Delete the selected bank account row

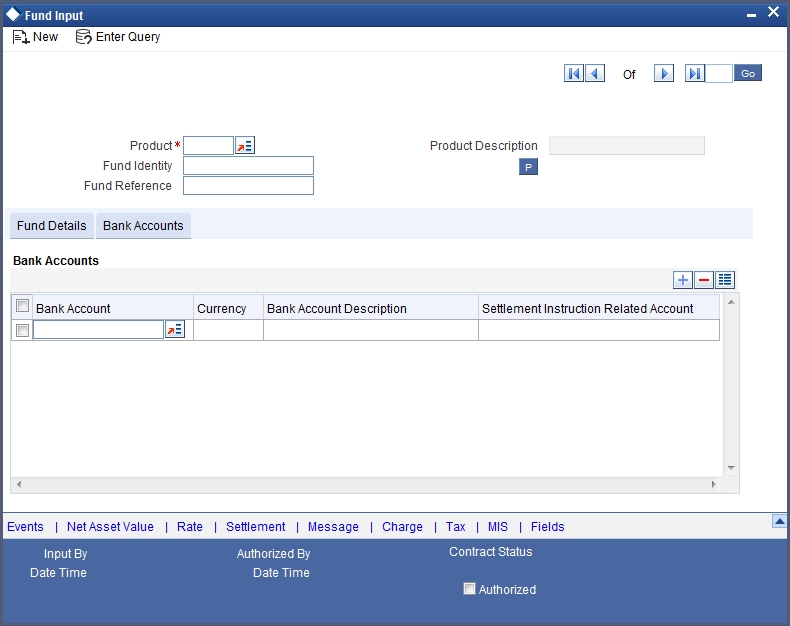(x=704, y=280)
